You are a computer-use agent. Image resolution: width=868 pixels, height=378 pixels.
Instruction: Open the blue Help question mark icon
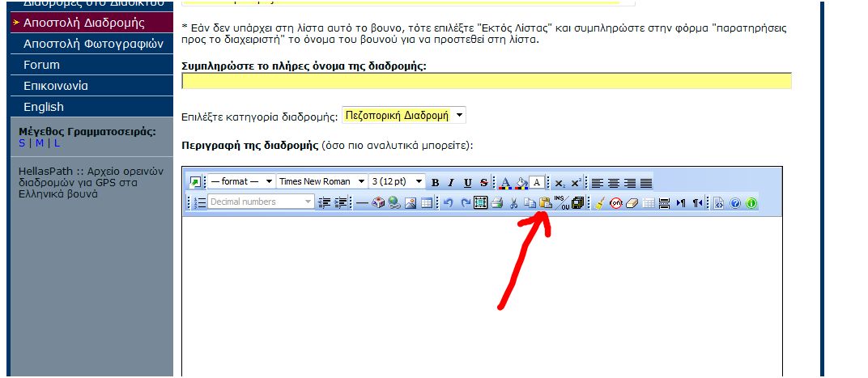pyautogui.click(x=735, y=203)
